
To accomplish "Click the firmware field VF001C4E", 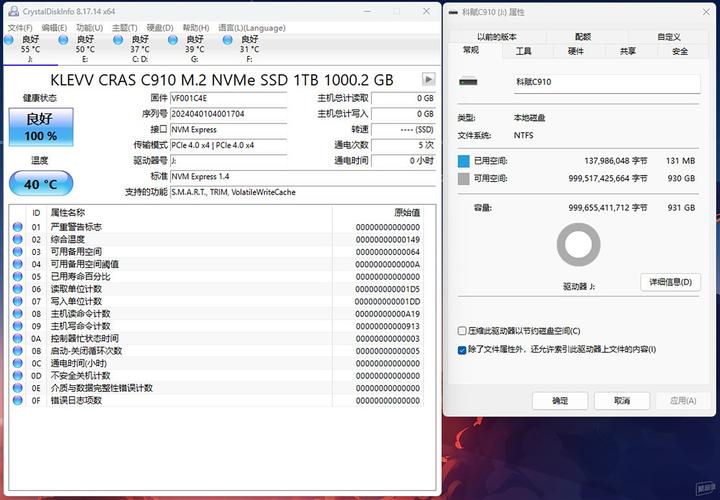I will click(228, 98).
